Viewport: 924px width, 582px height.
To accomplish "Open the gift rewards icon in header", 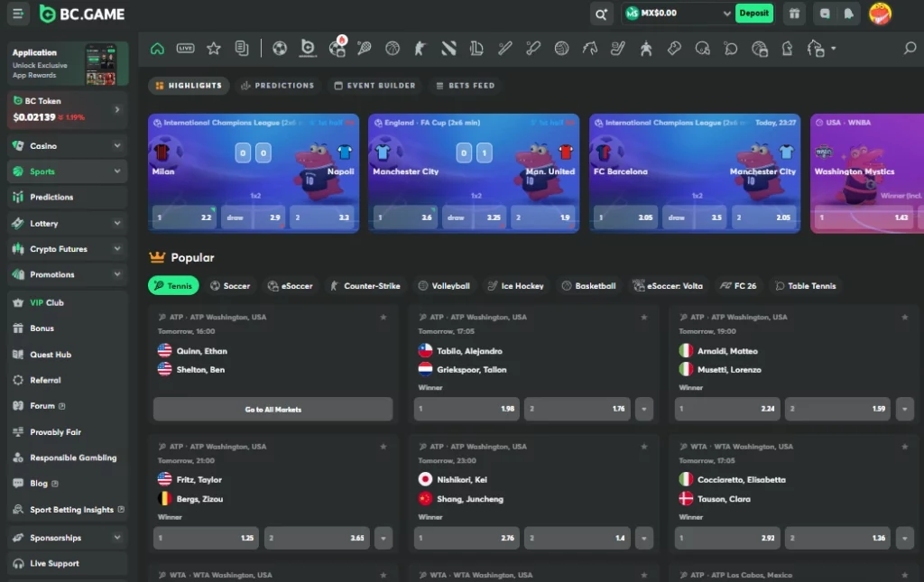I will [x=794, y=14].
